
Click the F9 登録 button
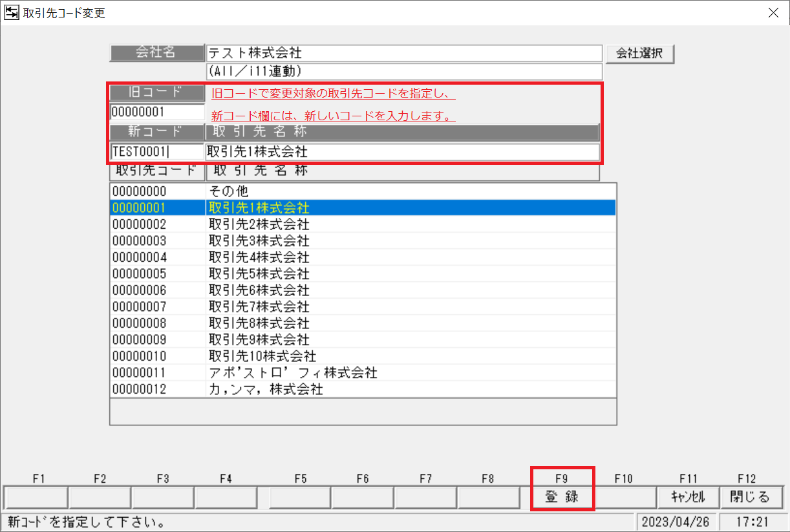click(x=561, y=497)
